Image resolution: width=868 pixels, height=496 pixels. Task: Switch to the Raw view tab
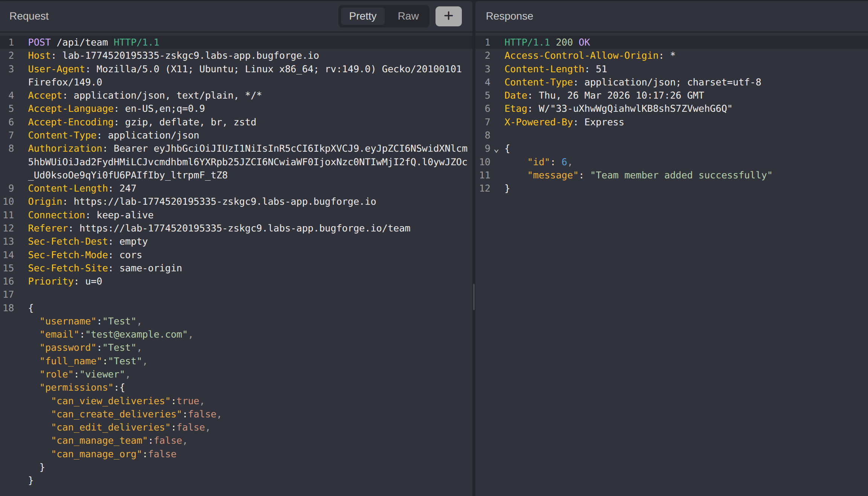[x=408, y=16]
